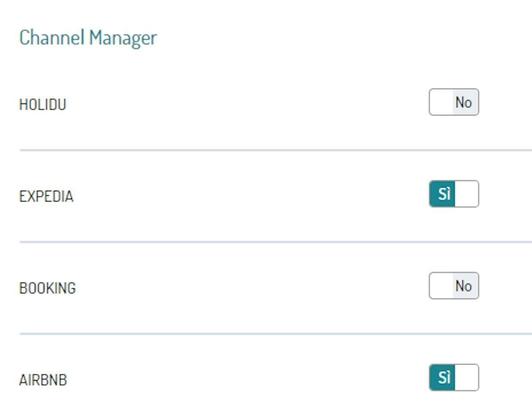
Task: Select the AIRBNB channel label
Action: coord(43,380)
